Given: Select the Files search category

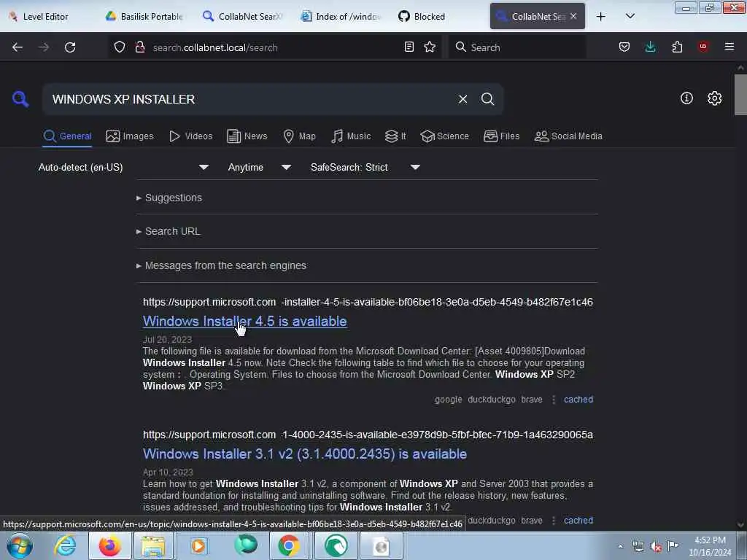Looking at the screenshot, I should click(x=501, y=136).
